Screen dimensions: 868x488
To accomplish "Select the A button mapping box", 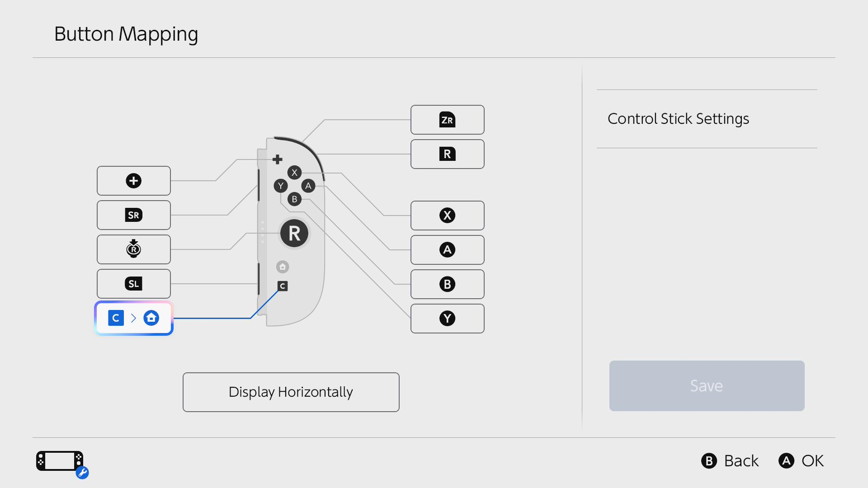I will point(447,250).
